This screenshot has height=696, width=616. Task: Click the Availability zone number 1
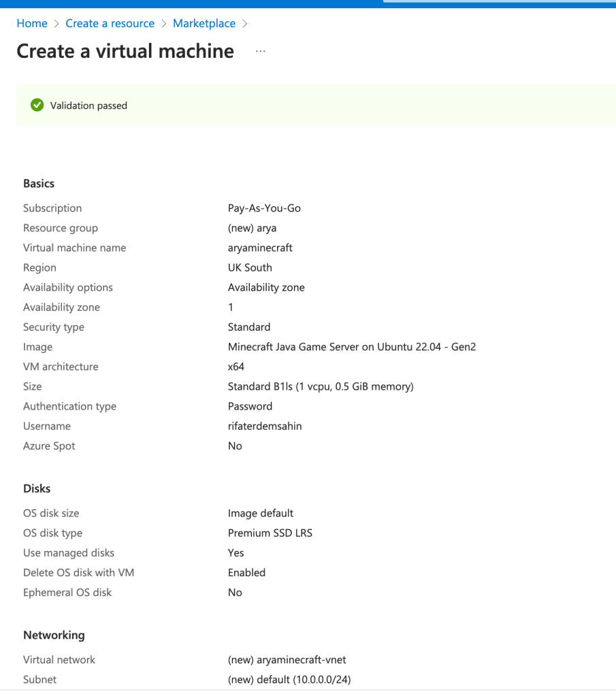(231, 307)
